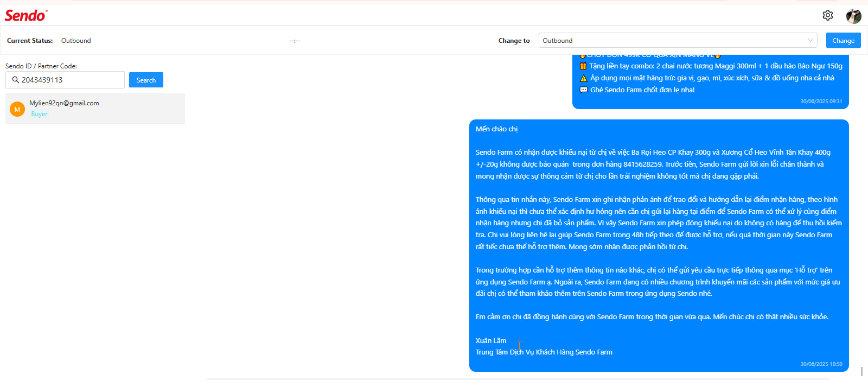Click the blue Change button
The height and width of the screenshot is (380, 868).
coord(843,40)
